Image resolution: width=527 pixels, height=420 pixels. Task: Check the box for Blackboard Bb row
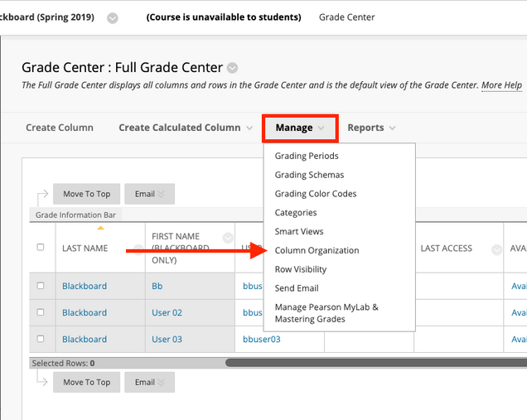point(41,286)
